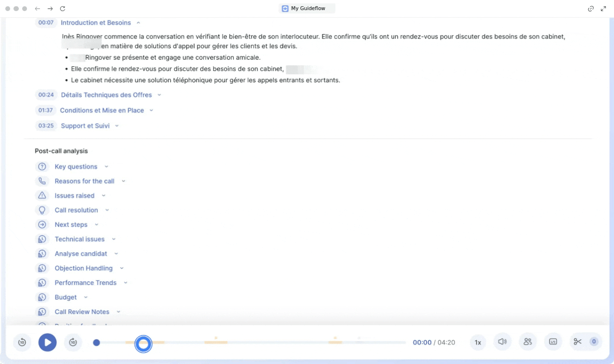This screenshot has height=364, width=614.
Task: Jump to 01:37 timestamp badge
Action: pyautogui.click(x=46, y=110)
